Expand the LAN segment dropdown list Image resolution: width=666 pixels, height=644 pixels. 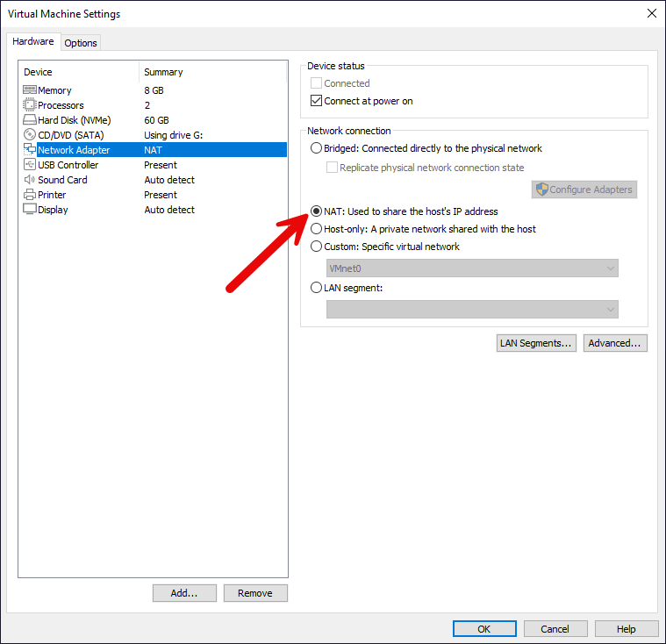(x=472, y=309)
